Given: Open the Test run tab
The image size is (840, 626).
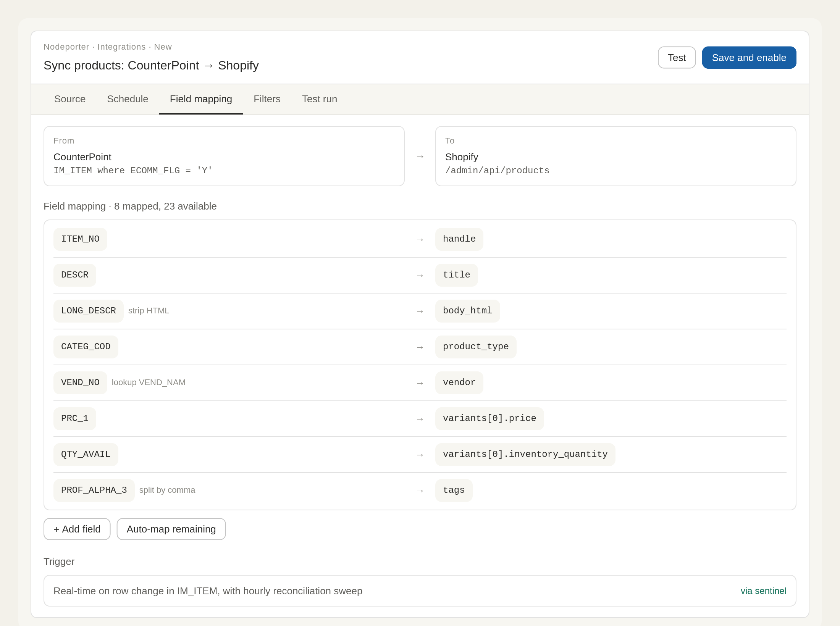Looking at the screenshot, I should 320,99.
